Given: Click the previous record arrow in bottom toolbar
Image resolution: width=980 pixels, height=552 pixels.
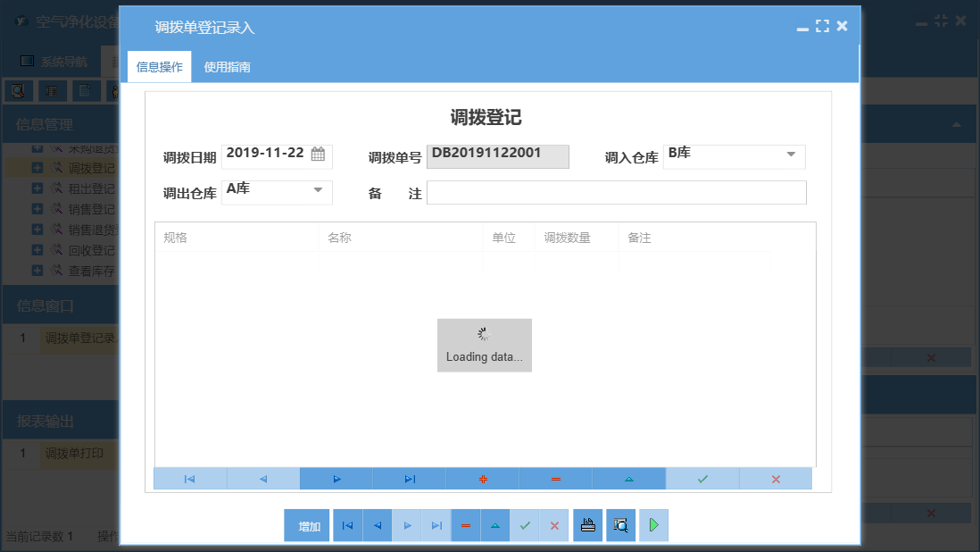Looking at the screenshot, I should (x=377, y=525).
